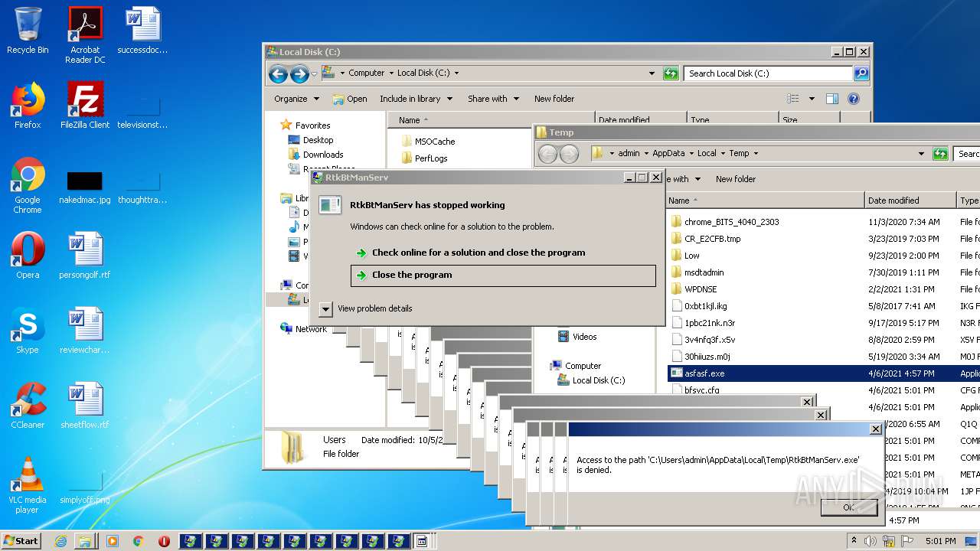980x551 pixels.
Task: Open the Recycle Bin desktop icon
Action: [x=28, y=31]
